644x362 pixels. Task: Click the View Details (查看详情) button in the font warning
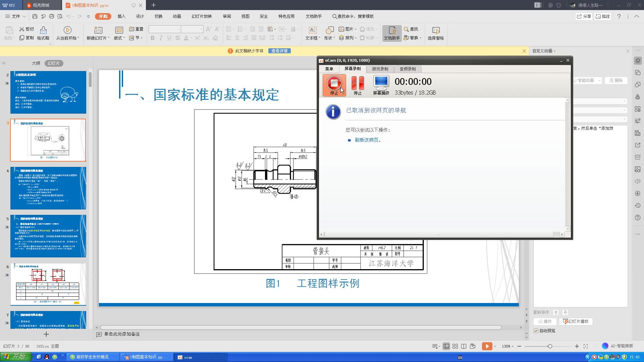tap(279, 51)
